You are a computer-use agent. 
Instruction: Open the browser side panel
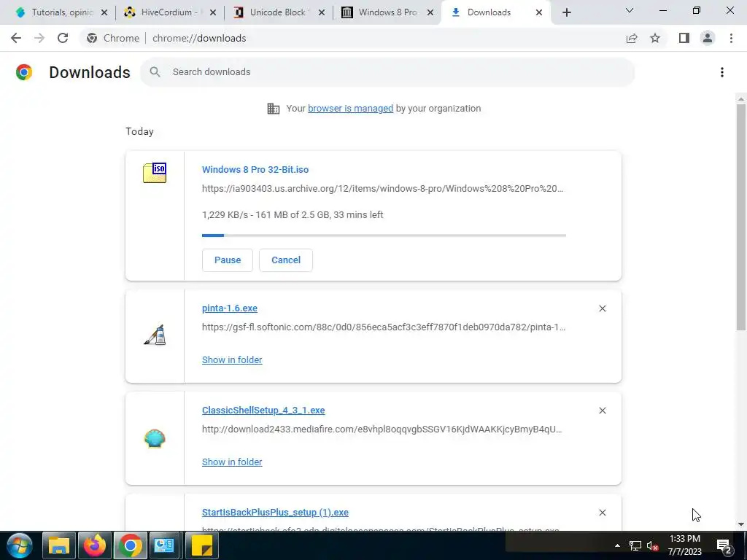click(684, 38)
